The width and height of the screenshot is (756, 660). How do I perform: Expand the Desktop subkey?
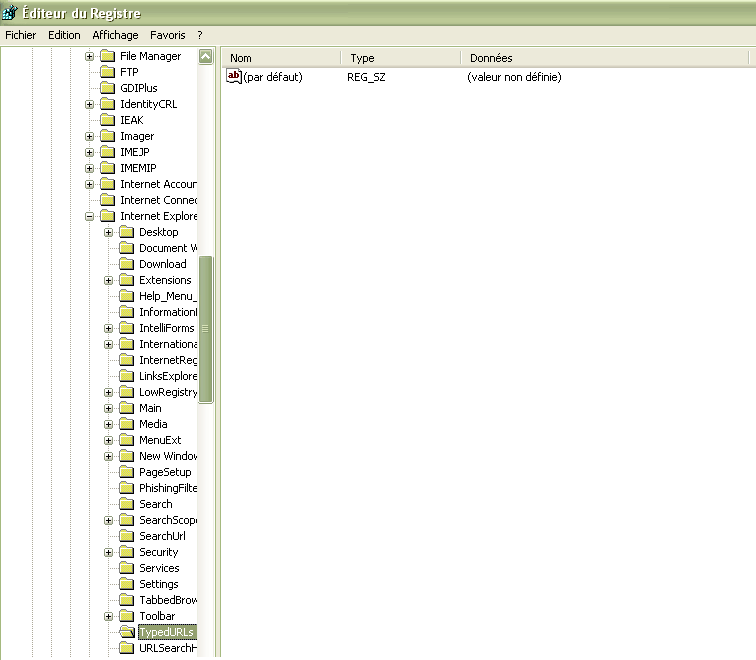pyautogui.click(x=108, y=232)
